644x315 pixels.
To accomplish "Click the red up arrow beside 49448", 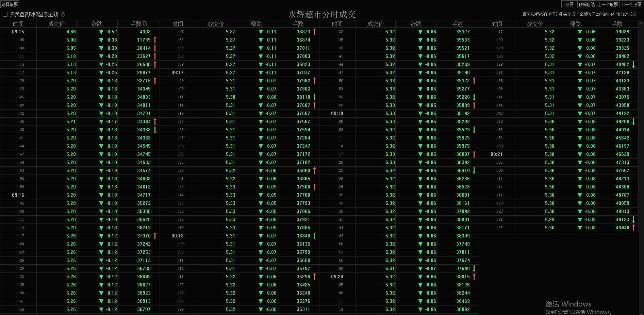I will pos(633,228).
